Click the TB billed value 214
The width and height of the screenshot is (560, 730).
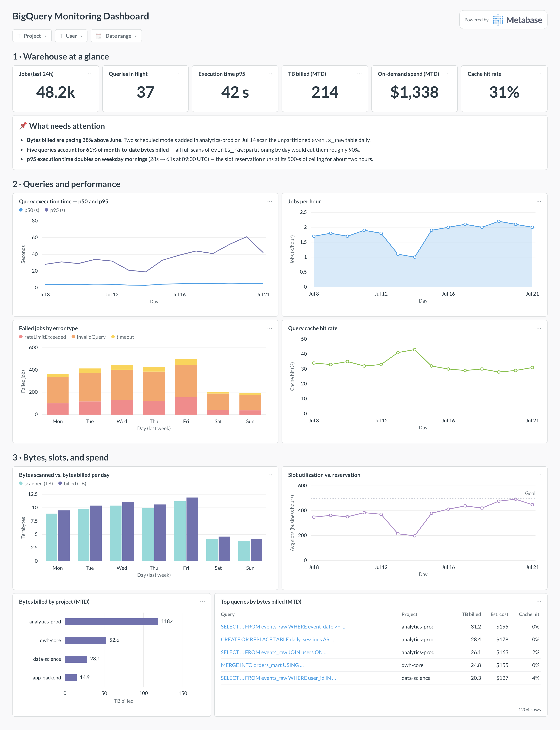click(x=325, y=92)
